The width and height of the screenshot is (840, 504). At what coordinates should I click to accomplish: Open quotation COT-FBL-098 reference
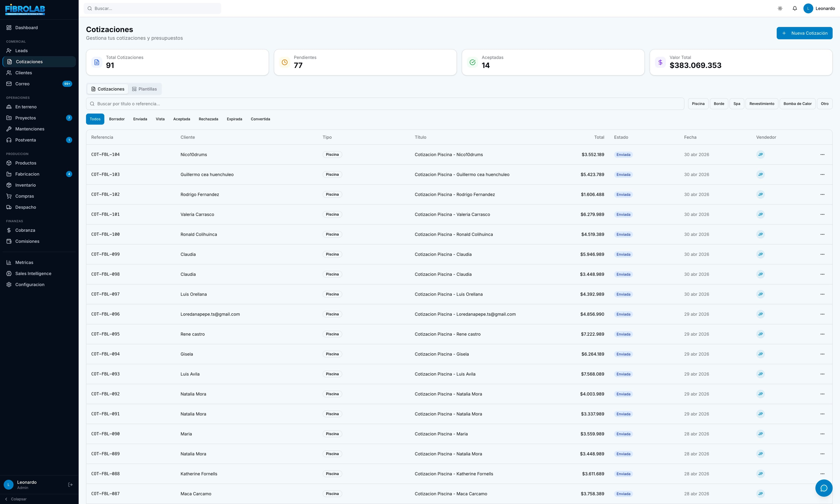pyautogui.click(x=105, y=275)
